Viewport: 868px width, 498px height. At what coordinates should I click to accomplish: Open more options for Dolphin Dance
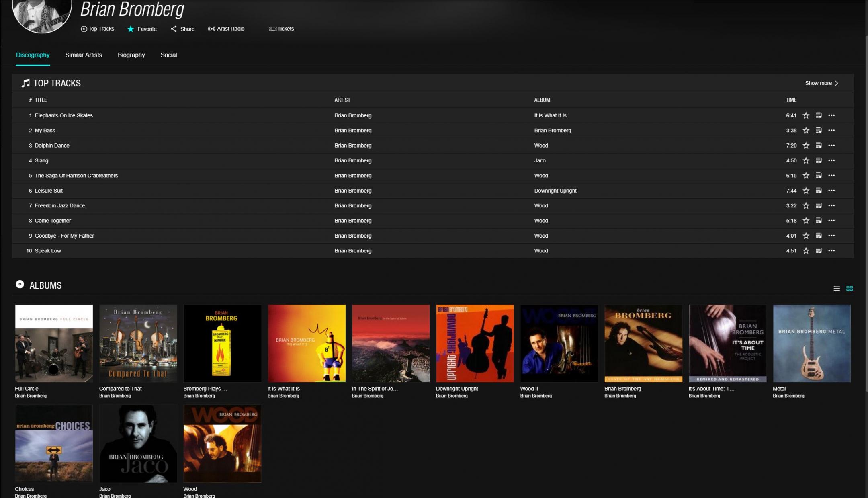click(x=831, y=146)
